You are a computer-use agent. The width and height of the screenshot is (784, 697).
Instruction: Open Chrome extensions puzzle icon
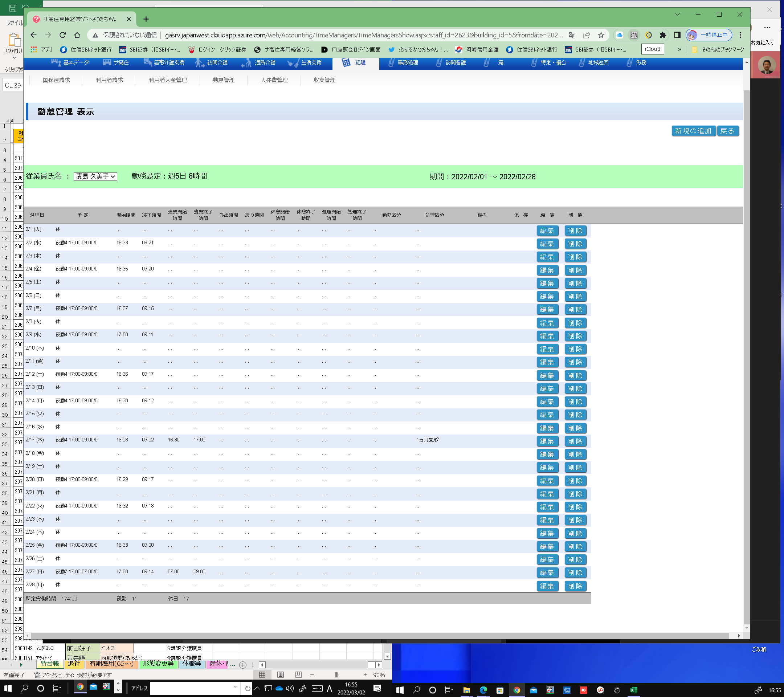662,35
